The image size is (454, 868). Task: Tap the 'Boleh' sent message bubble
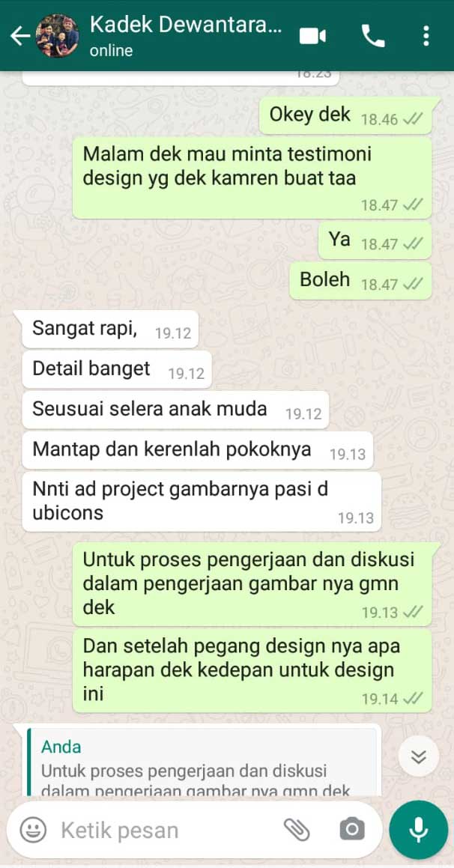point(360,281)
